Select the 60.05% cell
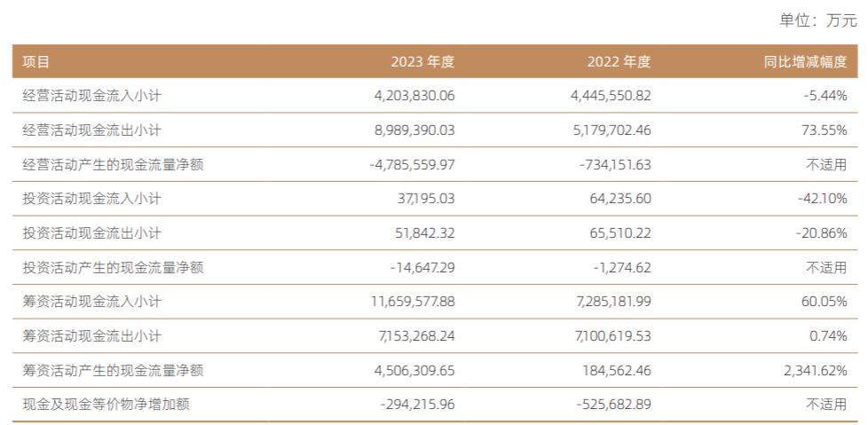 pyautogui.click(x=825, y=302)
